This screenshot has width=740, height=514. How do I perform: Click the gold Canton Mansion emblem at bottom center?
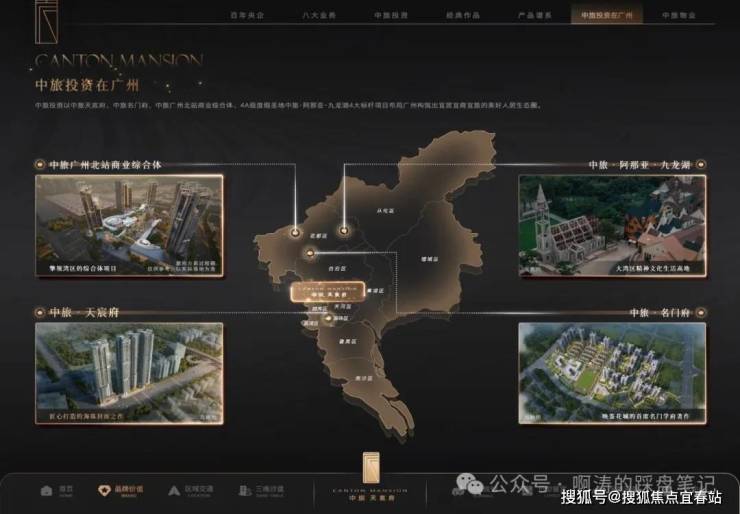click(370, 468)
